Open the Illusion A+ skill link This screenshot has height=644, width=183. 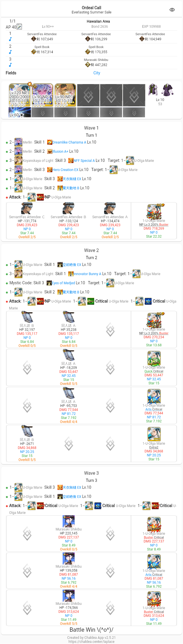point(60,151)
